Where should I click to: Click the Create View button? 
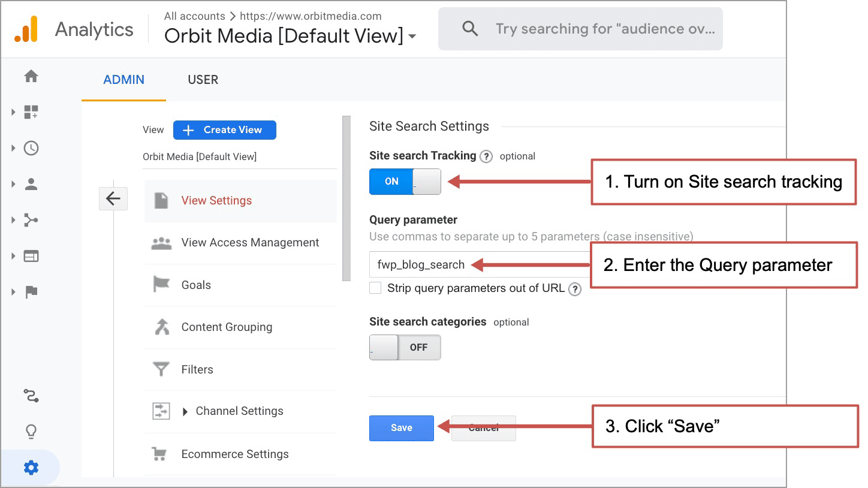pyautogui.click(x=225, y=130)
